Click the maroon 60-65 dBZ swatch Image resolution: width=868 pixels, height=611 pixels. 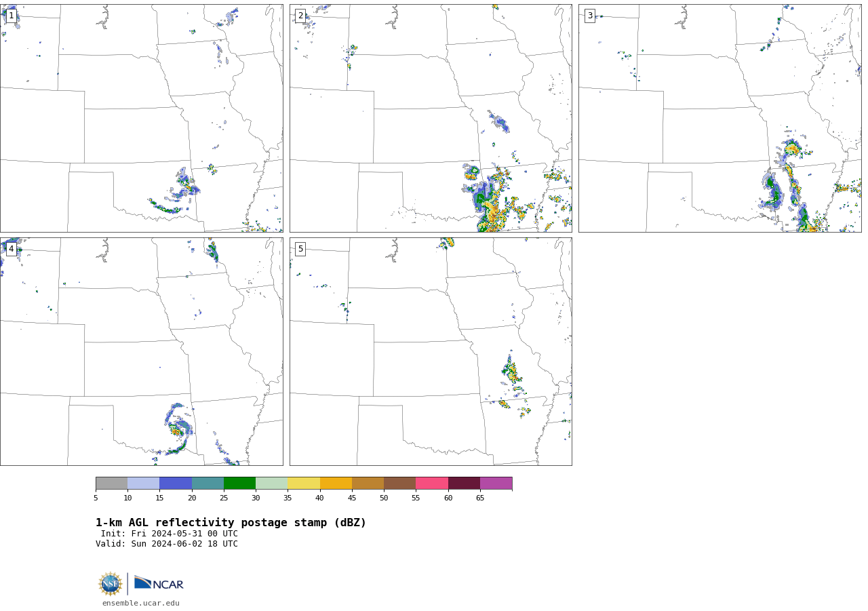point(464,483)
